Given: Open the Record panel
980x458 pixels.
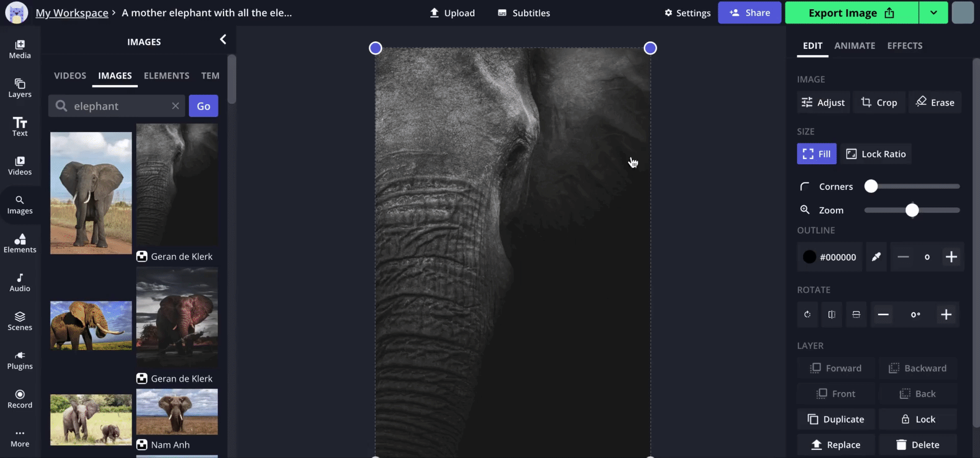Looking at the screenshot, I should 20,398.
